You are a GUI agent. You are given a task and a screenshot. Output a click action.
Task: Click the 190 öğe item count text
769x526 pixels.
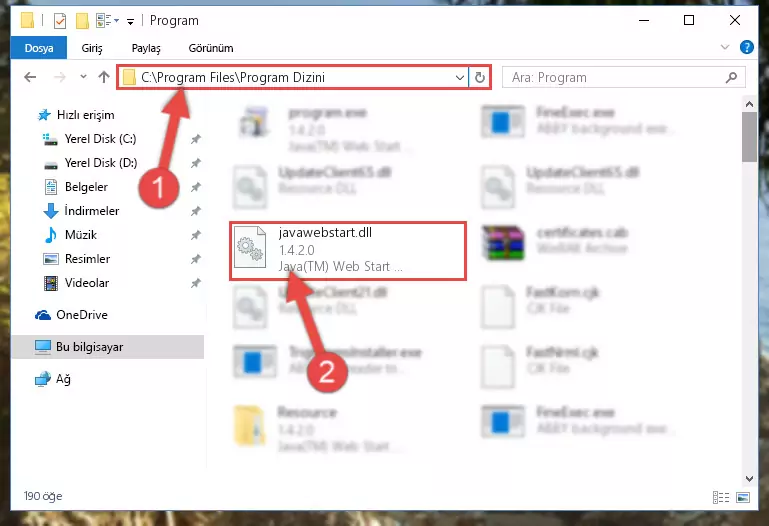[x=43, y=496]
